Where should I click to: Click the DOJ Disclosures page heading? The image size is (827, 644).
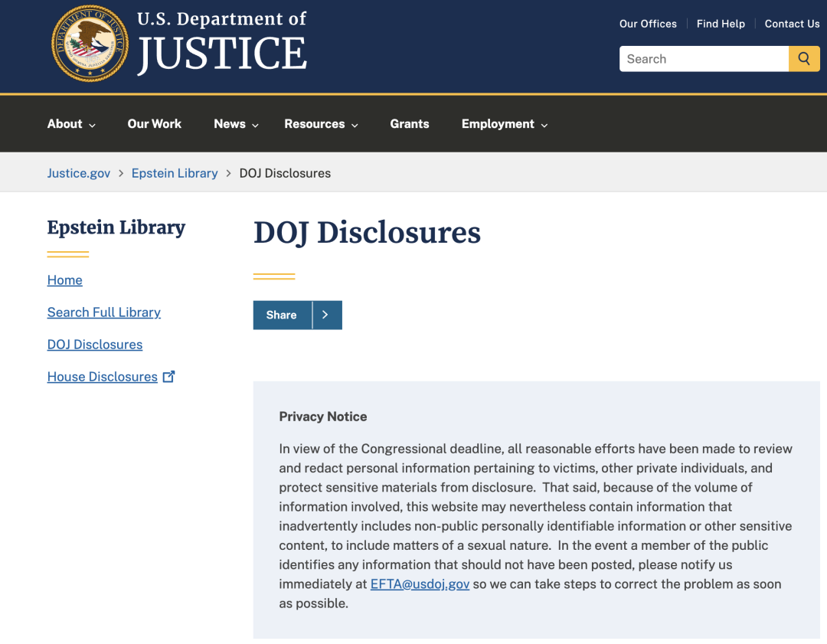(x=367, y=233)
